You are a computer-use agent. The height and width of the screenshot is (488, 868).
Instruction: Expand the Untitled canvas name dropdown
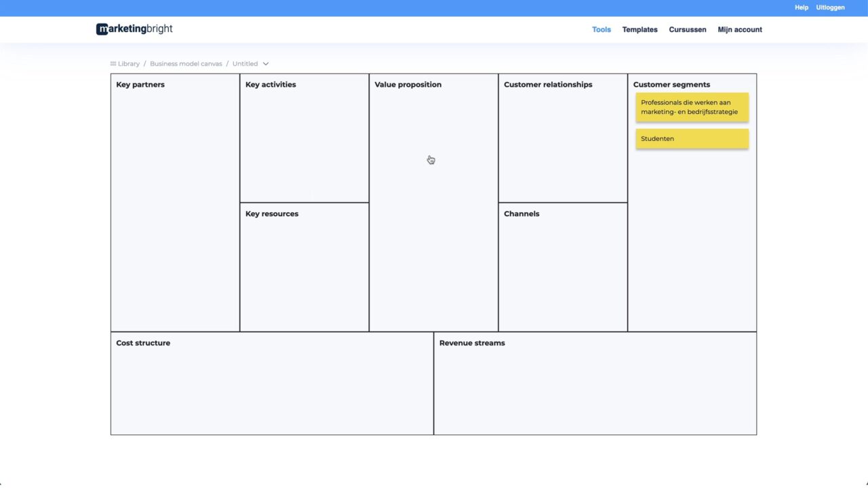click(x=265, y=63)
